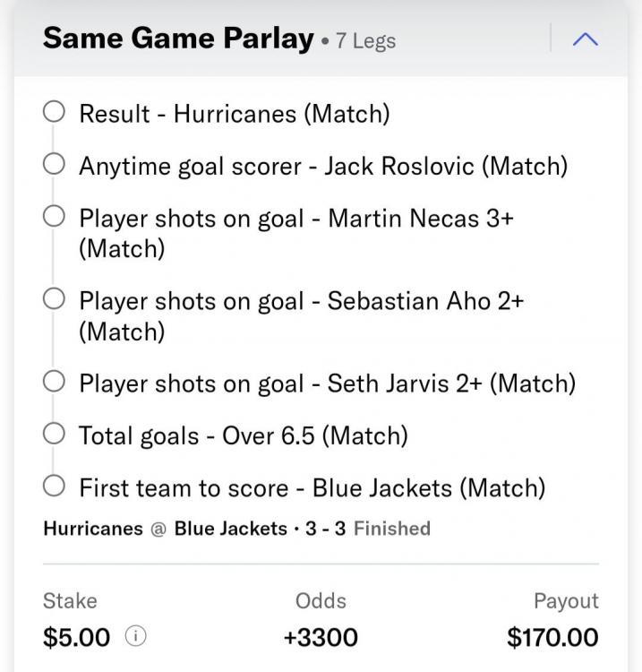Select the Result - Hurricanes leg circle
Screen dimensions: 642x672
[x=54, y=112]
